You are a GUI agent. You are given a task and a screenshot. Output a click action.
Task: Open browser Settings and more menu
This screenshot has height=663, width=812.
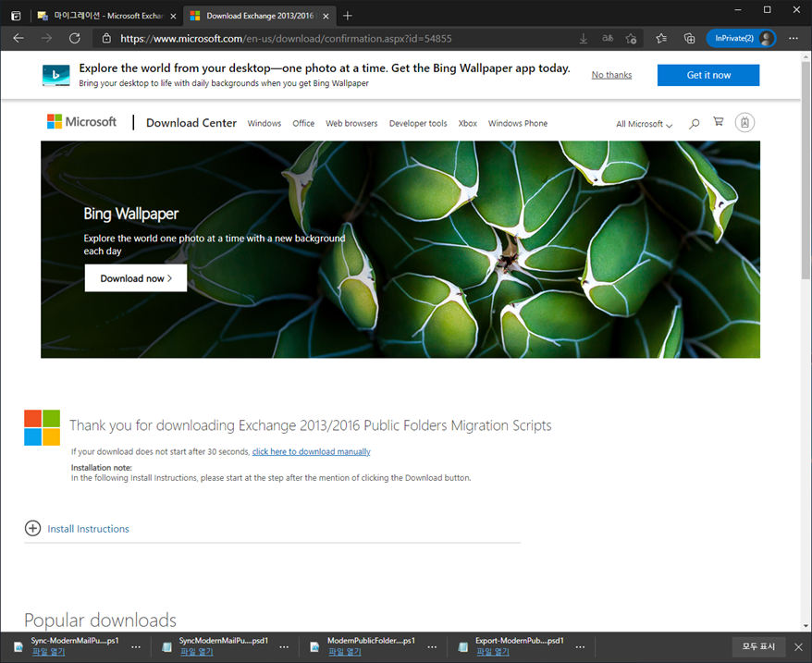tap(794, 38)
